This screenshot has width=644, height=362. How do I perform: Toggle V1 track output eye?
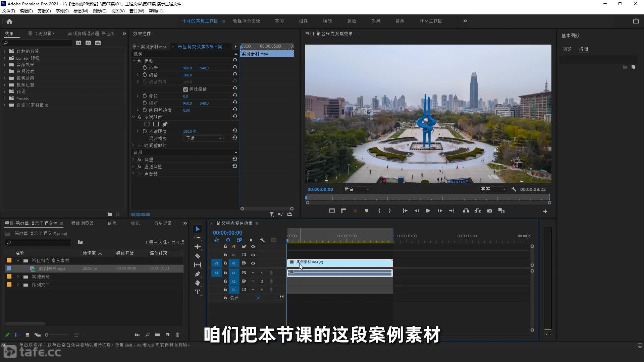point(253,263)
